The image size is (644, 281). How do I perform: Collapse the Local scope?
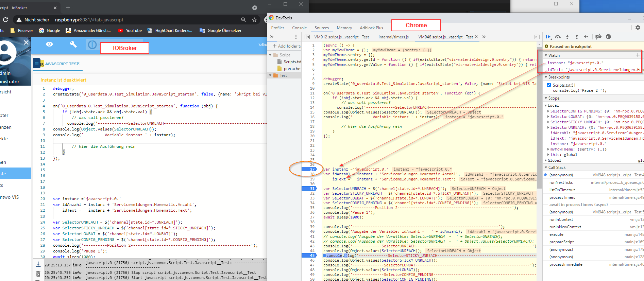(x=546, y=105)
